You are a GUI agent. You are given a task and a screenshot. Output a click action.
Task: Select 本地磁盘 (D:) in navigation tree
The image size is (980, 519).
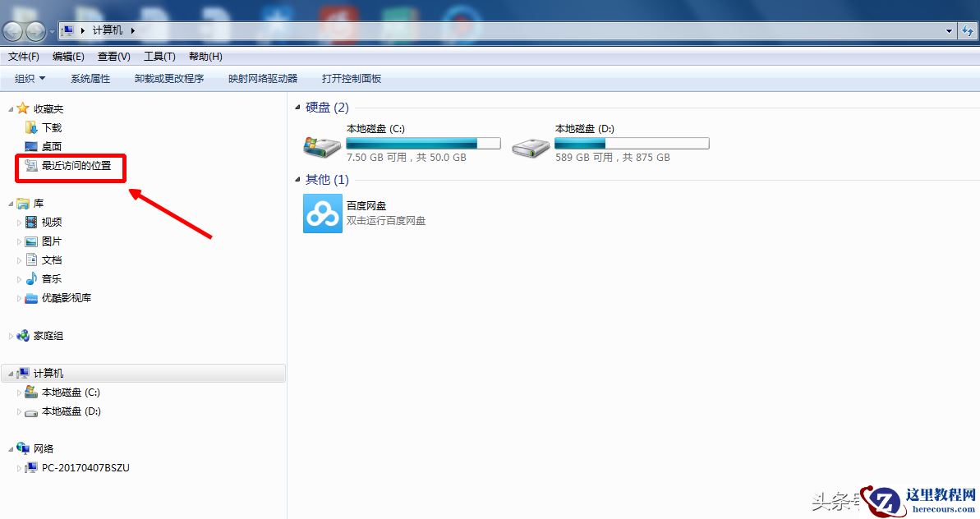71,411
